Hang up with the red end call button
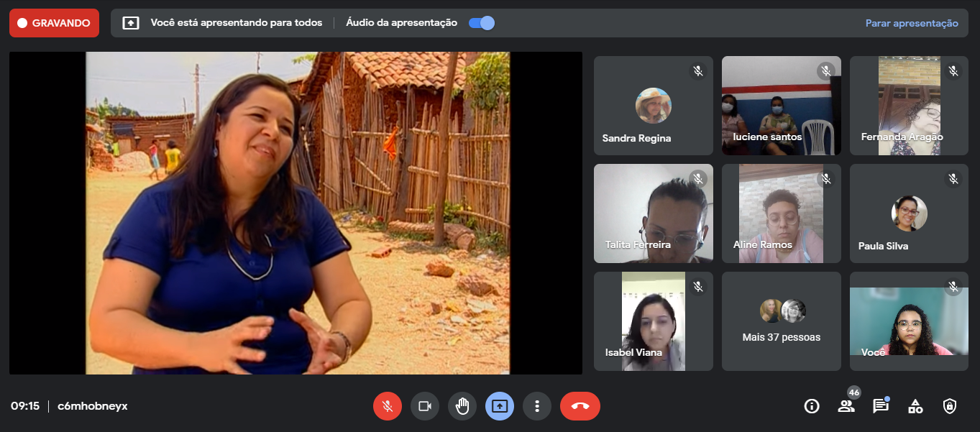This screenshot has width=980, height=432. (580, 406)
